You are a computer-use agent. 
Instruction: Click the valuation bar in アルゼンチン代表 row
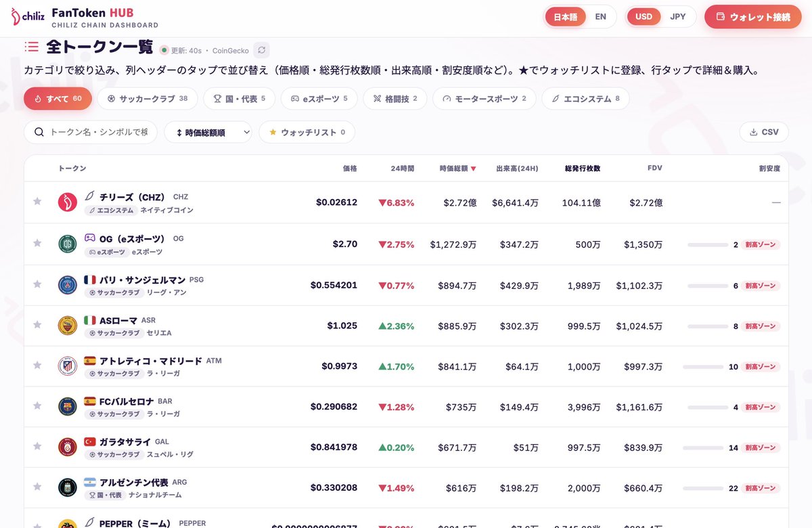click(702, 488)
